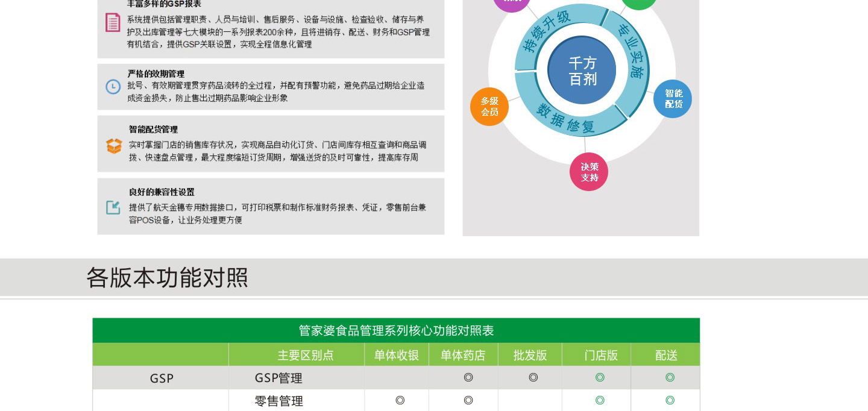This screenshot has height=411, width=868.
Task: Click the 管家婆食品管理系列核心功能对照表 table title
Action: click(396, 331)
